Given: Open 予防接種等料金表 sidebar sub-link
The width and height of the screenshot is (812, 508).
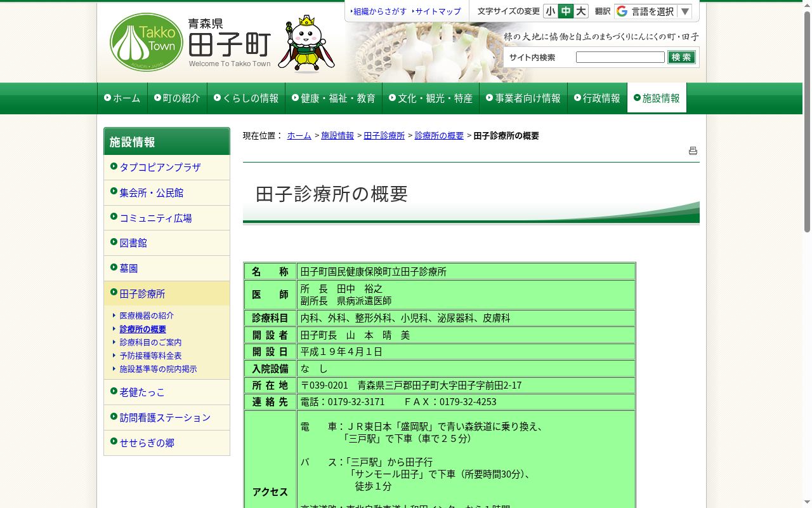Looking at the screenshot, I should (x=151, y=356).
